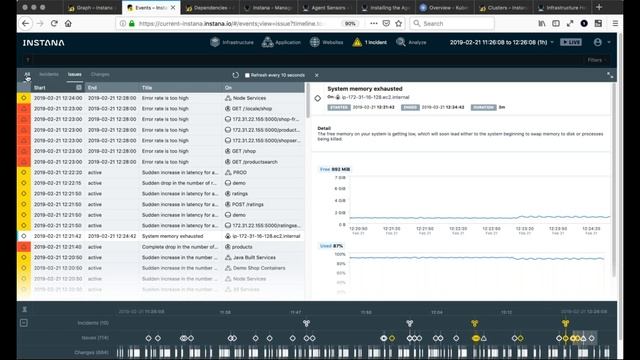The height and width of the screenshot is (360, 640).
Task: Open the Websites view
Action: pyautogui.click(x=327, y=42)
